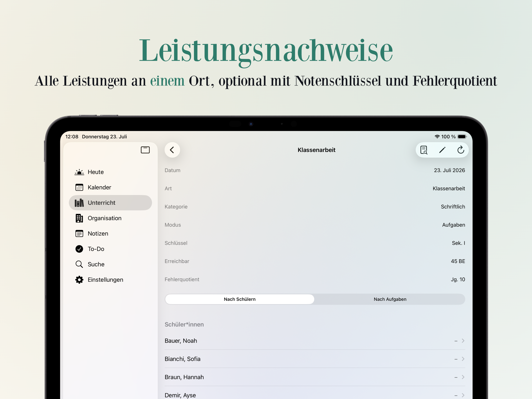
Task: Edit Klassenarbeit with the pencil icon
Action: point(442,150)
